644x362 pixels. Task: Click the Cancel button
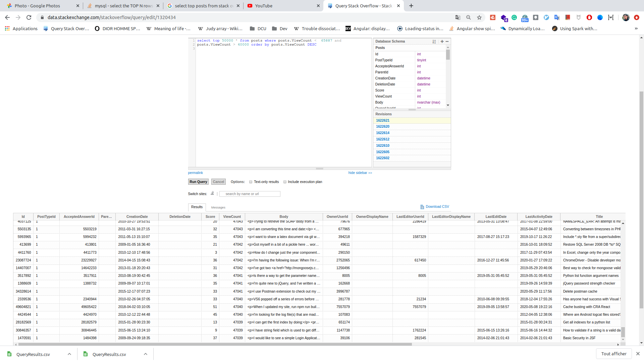tap(218, 182)
